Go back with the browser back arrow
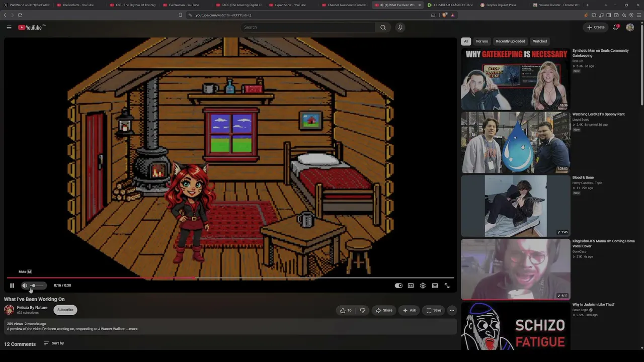This screenshot has height=362, width=644. [x=5, y=15]
